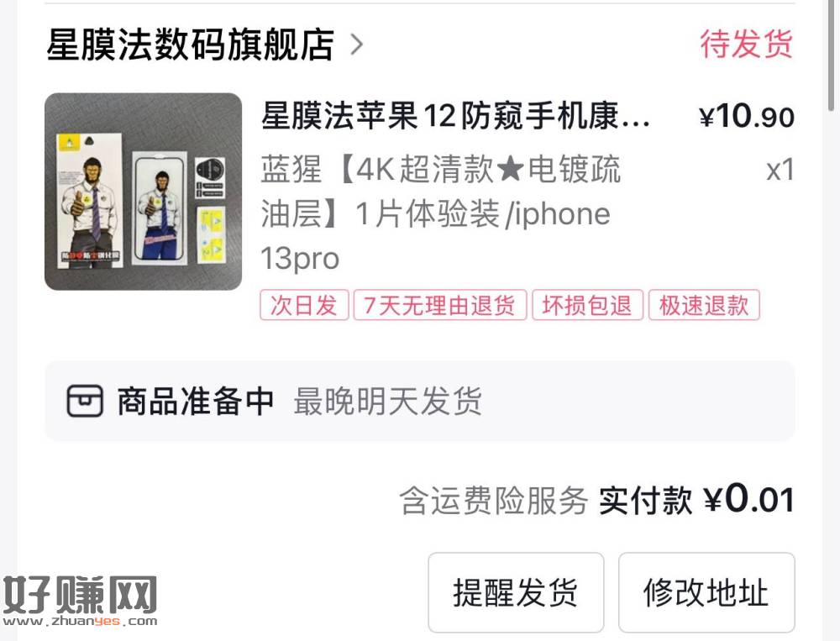Tap the 次日发 tag
Image resolution: width=840 pixels, height=641 pixels.
[x=304, y=306]
